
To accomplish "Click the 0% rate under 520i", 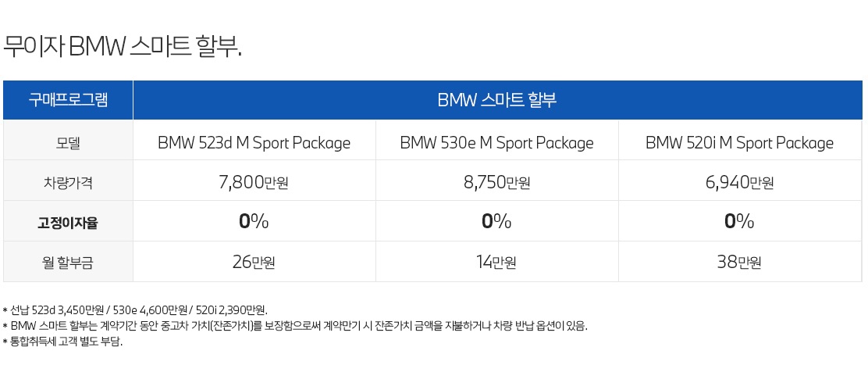I will tap(740, 222).
